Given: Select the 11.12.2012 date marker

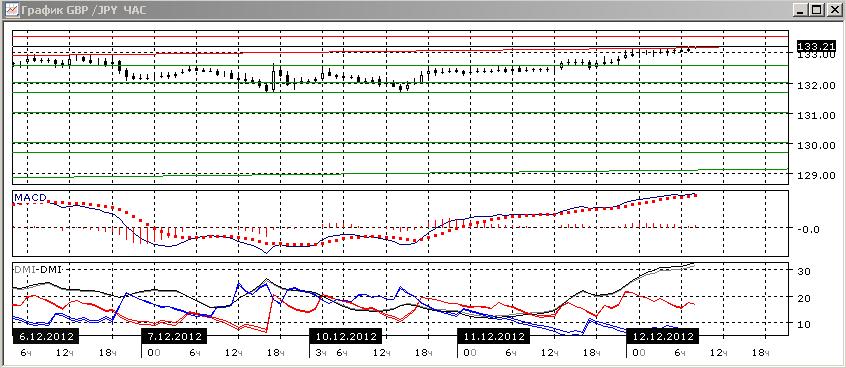Looking at the screenshot, I should point(494,336).
